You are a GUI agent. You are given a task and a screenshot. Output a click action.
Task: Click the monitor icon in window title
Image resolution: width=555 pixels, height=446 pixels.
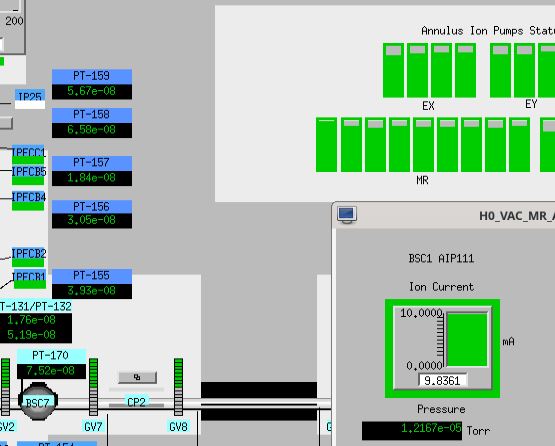pos(347,215)
